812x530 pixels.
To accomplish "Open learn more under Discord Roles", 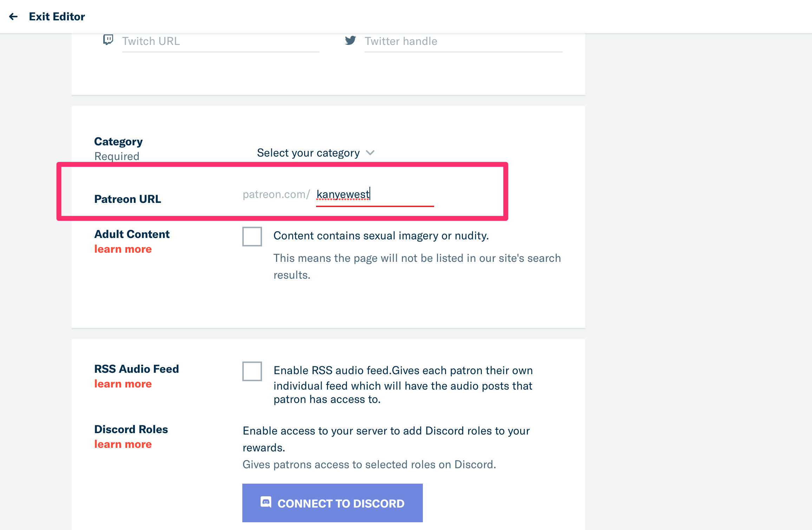I will [123, 444].
